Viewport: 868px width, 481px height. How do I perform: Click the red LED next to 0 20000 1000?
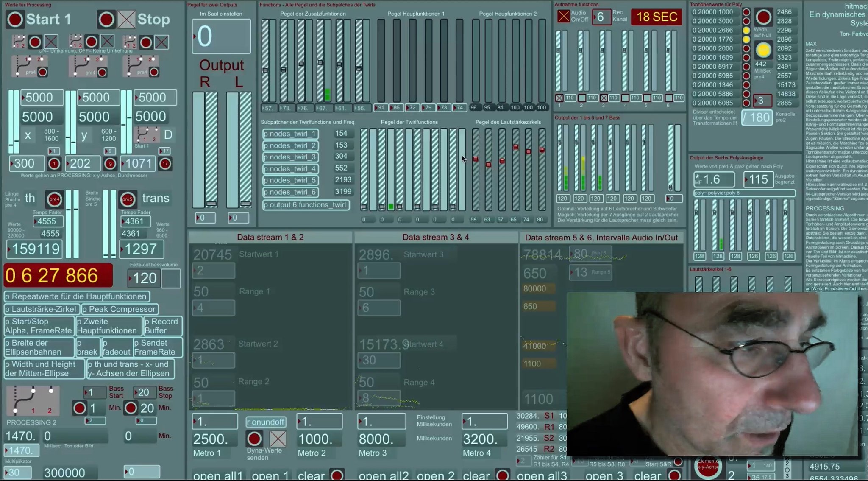[746, 12]
